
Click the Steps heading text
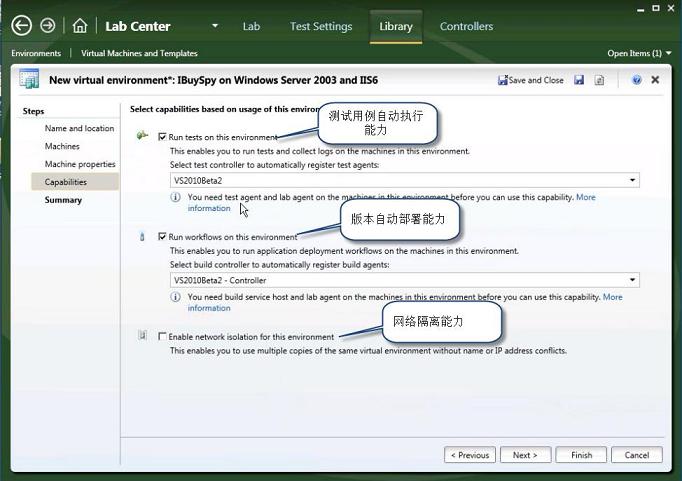click(x=33, y=111)
